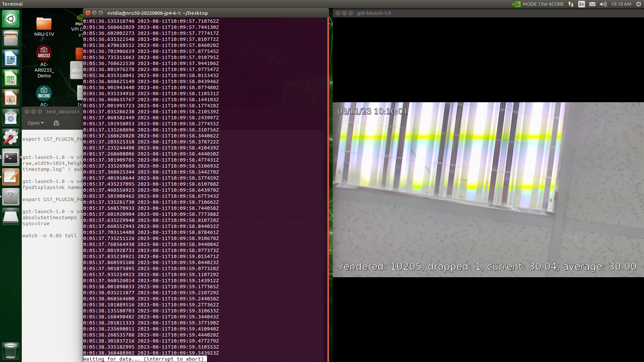The image size is (644, 362).
Task: Switch to Terminal via the dock icon
Action: (x=11, y=158)
